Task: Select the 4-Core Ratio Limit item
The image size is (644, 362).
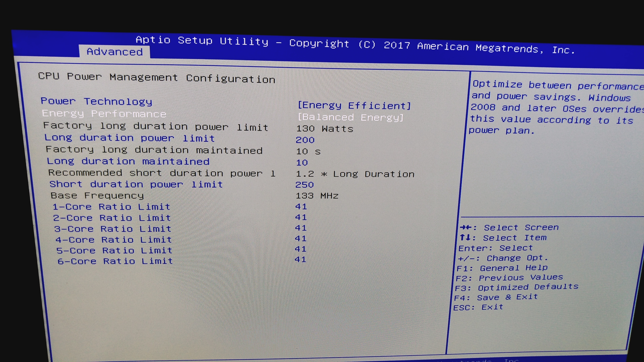Action: point(114,240)
